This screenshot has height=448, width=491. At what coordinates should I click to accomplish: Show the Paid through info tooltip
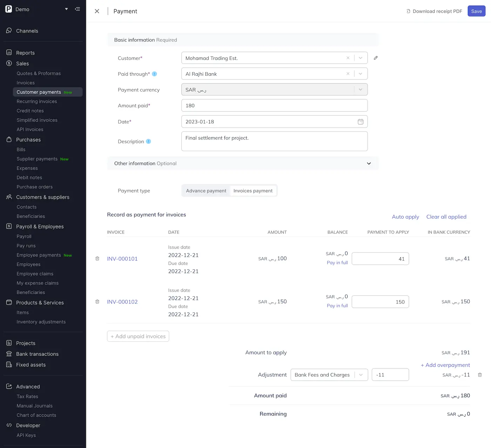(154, 74)
